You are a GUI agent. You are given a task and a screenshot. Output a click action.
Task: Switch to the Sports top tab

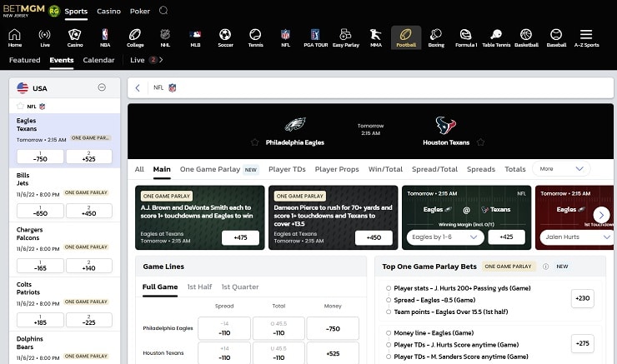click(76, 12)
